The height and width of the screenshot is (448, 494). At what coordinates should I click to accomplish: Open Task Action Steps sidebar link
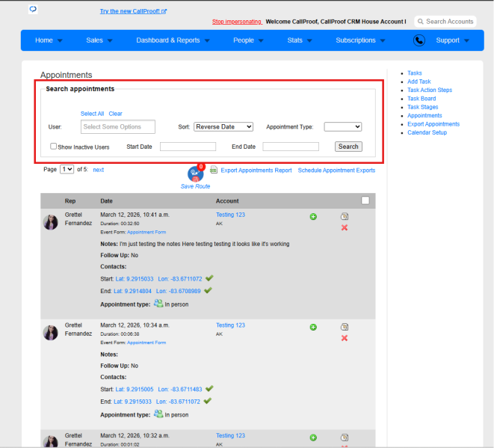click(x=430, y=90)
